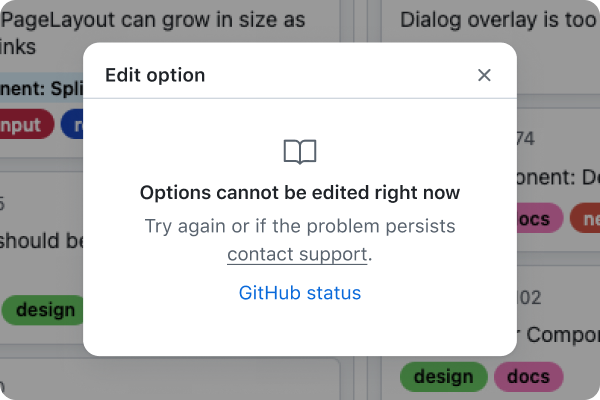Viewport: 600px width, 400px height.
Task: Click the book icon in the dialog
Action: coord(300,152)
